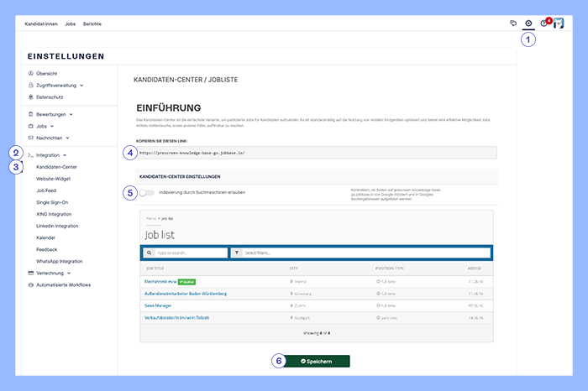
Task: Collapse the Integration section chevron
Action: click(65, 155)
